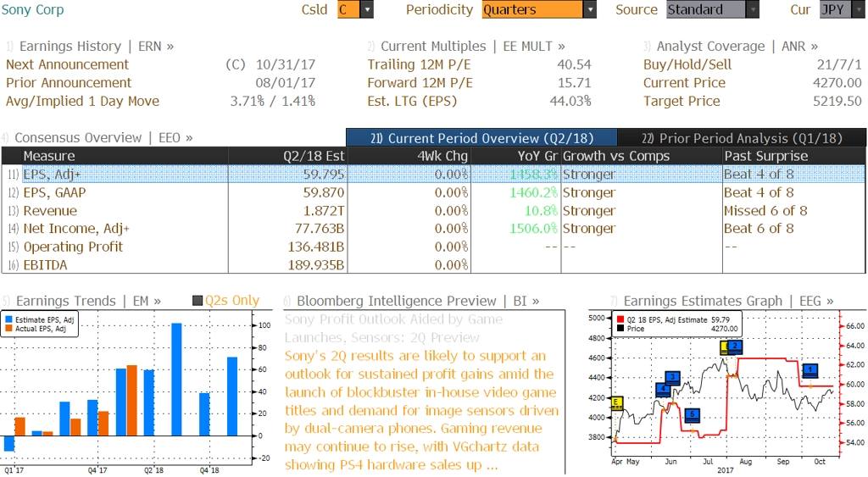Viewport: 868px width, 477px height.
Task: Click EPS GAAP YoY growth 1460.2%
Action: pyautogui.click(x=534, y=192)
